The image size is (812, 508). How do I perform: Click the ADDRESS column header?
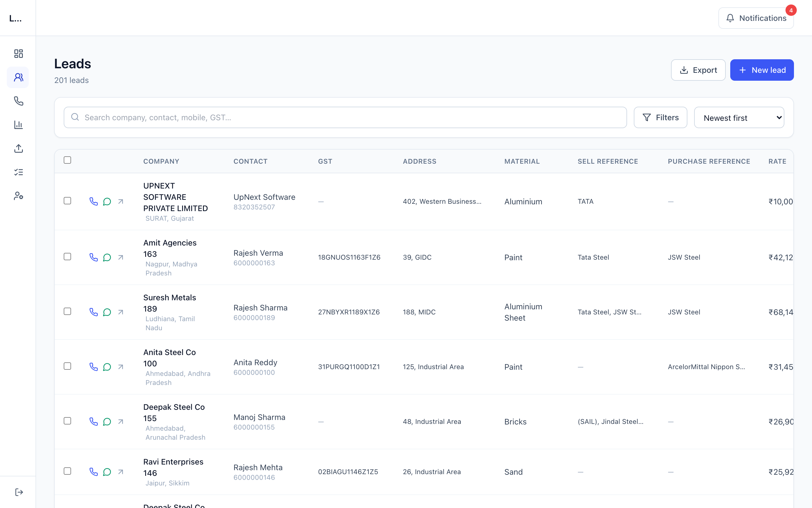point(420,161)
